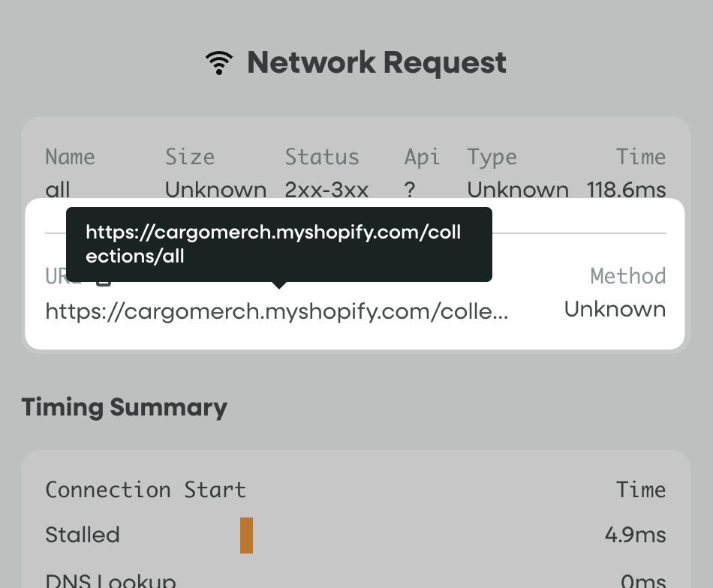Click the 4.9ms stalled duration
The width and height of the screenshot is (713, 588).
click(635, 535)
